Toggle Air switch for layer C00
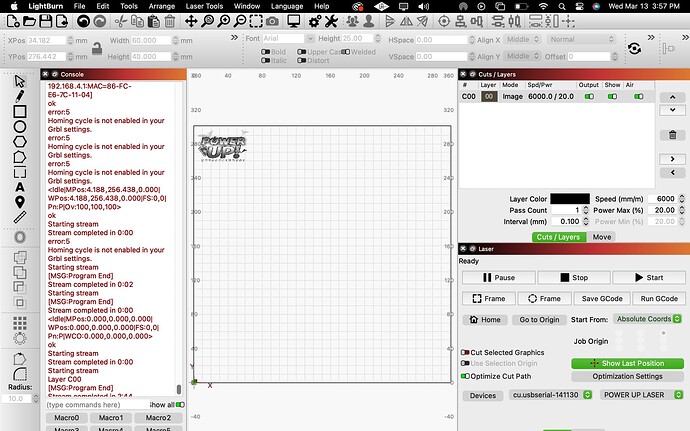This screenshot has height=431, width=690. point(639,96)
